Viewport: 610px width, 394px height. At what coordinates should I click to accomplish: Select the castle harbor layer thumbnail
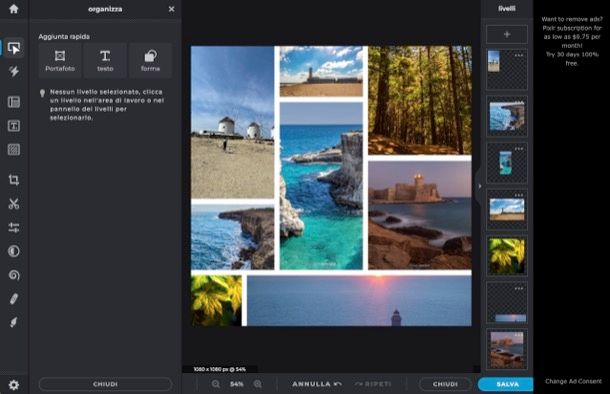pos(507,350)
